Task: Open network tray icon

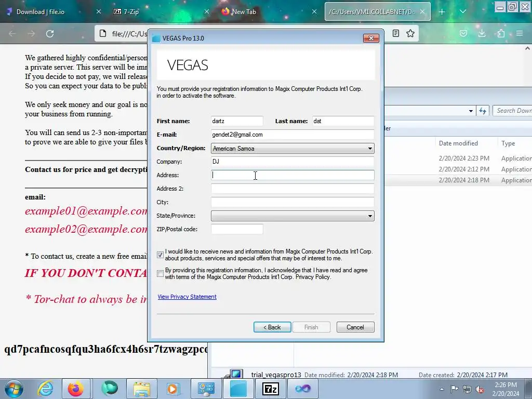Action: pos(467,389)
